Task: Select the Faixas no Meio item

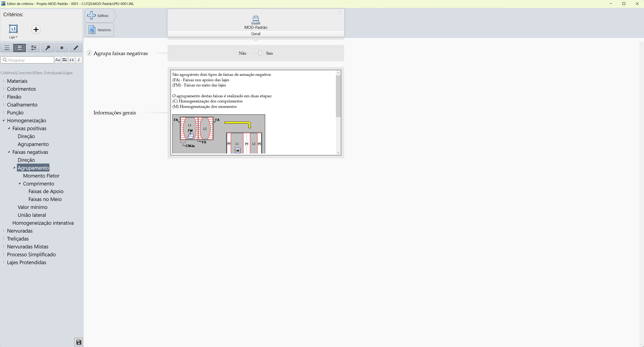Action: (45, 199)
